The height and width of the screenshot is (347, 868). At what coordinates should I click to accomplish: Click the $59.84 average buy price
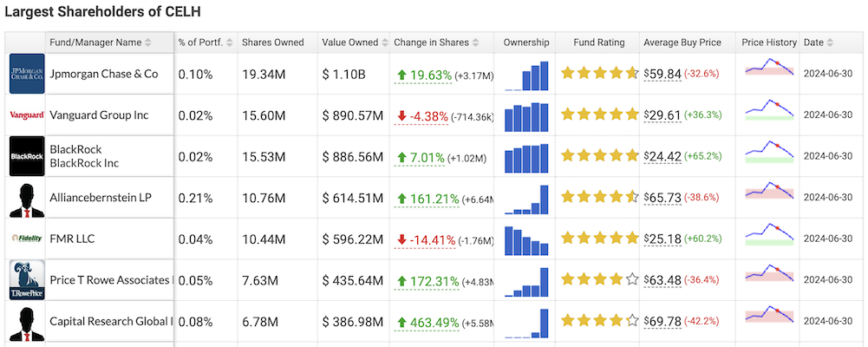click(662, 74)
